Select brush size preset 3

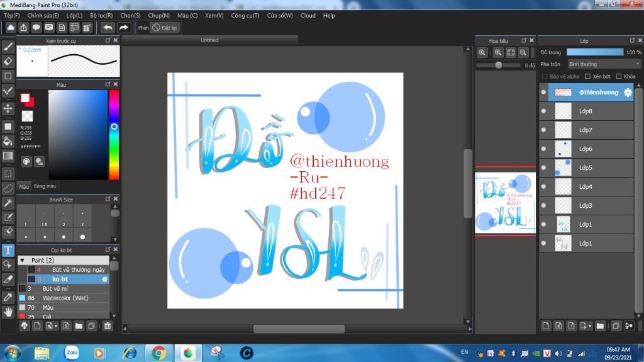click(82, 217)
